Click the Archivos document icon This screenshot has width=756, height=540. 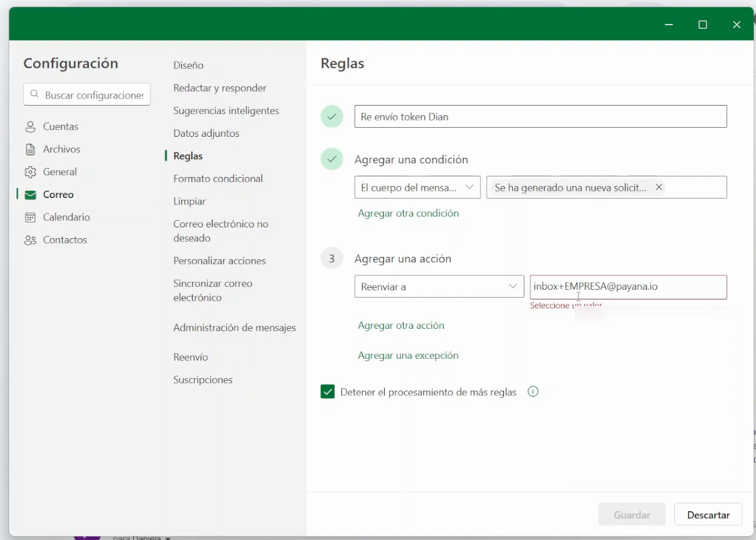tap(30, 149)
